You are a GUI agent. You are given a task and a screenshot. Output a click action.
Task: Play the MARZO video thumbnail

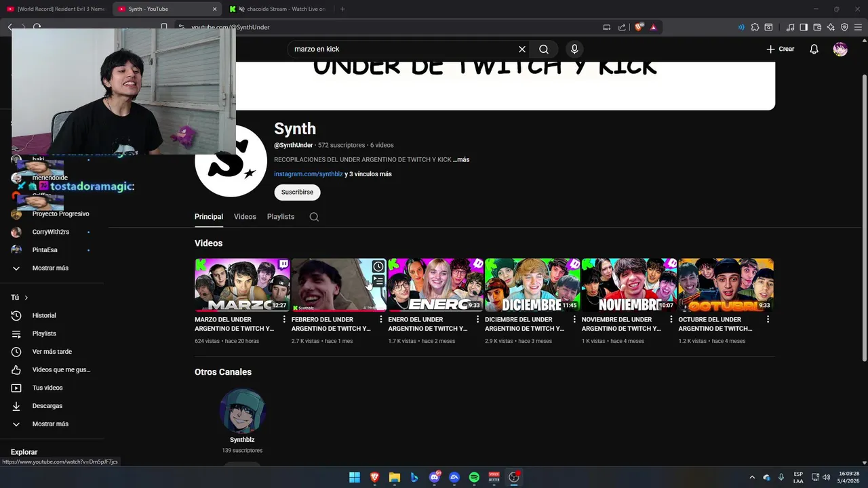pyautogui.click(x=242, y=285)
